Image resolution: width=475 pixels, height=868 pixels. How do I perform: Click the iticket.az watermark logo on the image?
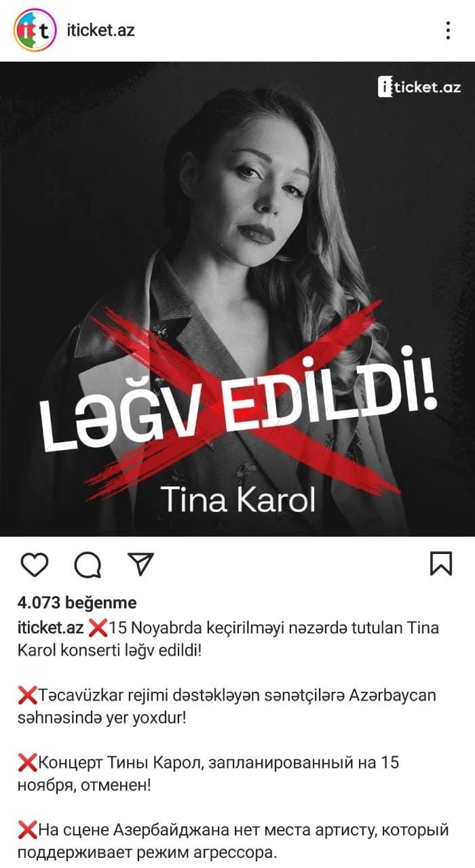coord(419,87)
